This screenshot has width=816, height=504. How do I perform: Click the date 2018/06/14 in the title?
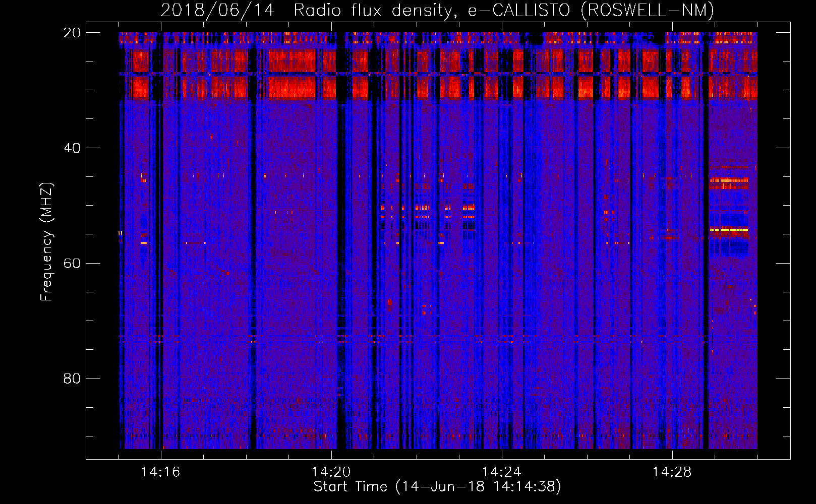(217, 11)
